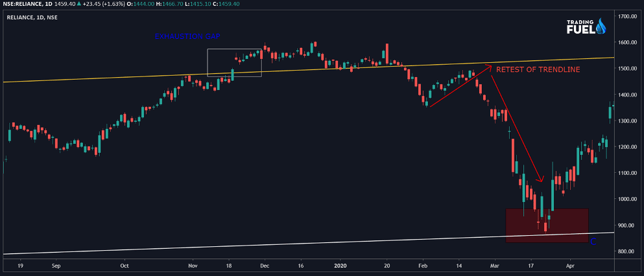Click the 1500.00 price axis label

[628, 69]
